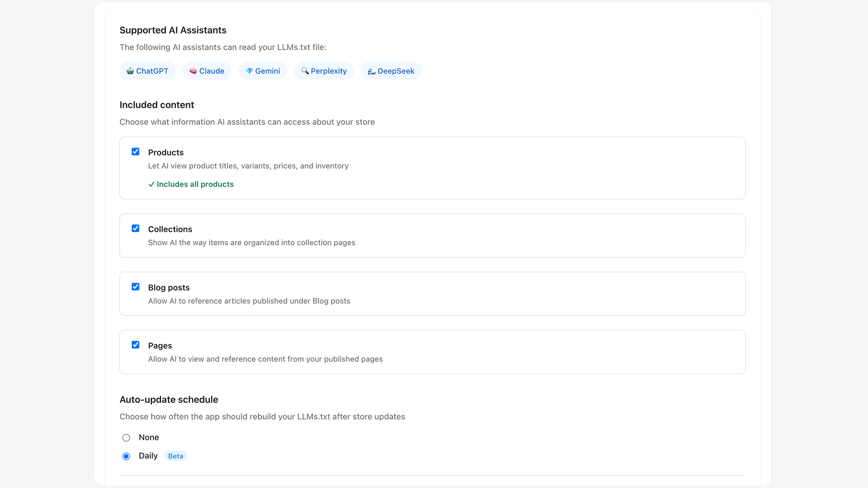The width and height of the screenshot is (868, 488).
Task: Click the Beta badge next to Daily
Action: [175, 456]
